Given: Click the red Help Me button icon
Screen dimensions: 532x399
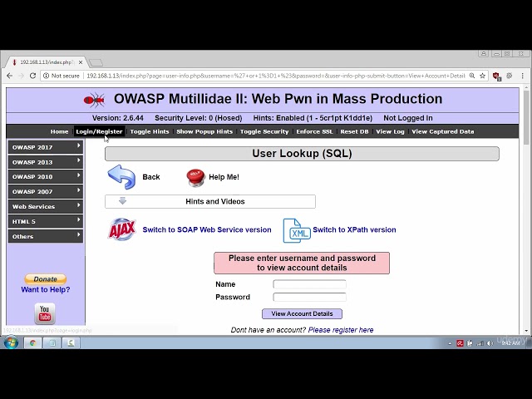Looking at the screenshot, I should (196, 177).
